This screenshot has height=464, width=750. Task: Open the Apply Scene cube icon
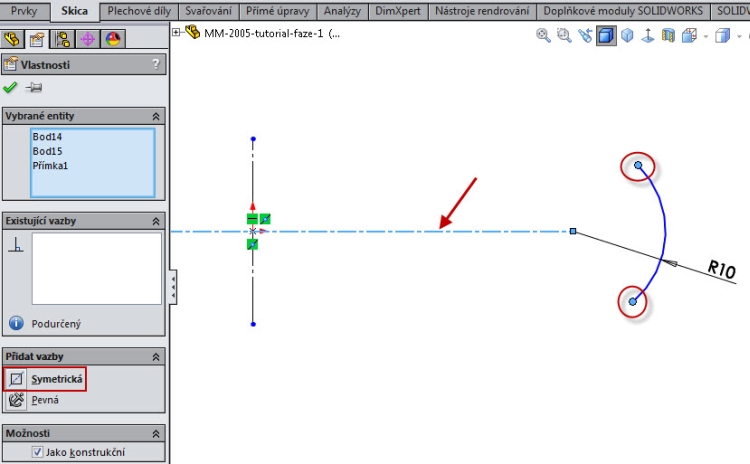[722, 35]
